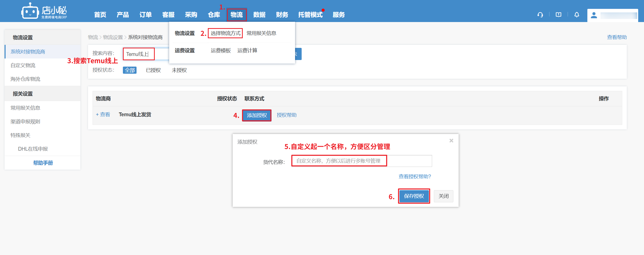The height and width of the screenshot is (255, 644).
Task: Open the help book icon
Action: (558, 15)
